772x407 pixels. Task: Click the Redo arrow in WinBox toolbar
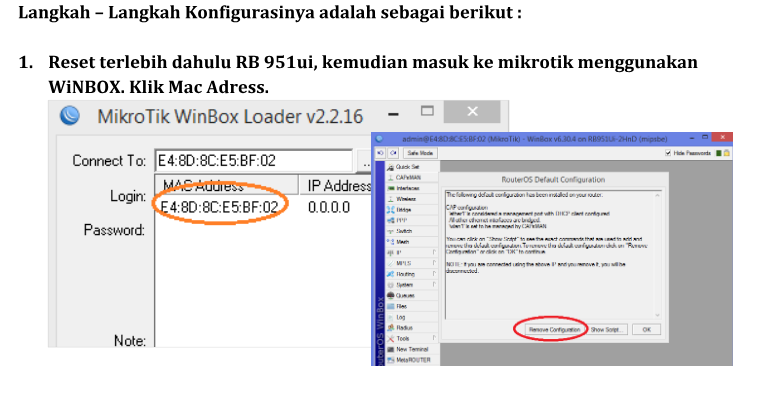393,153
